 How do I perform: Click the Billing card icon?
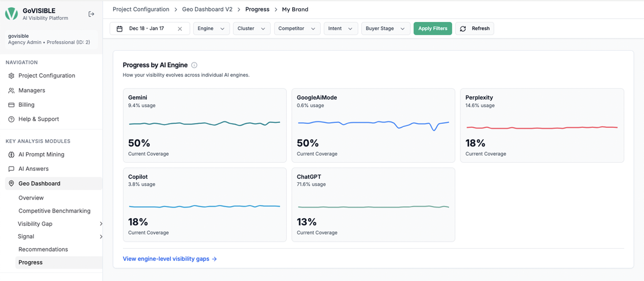(x=11, y=105)
